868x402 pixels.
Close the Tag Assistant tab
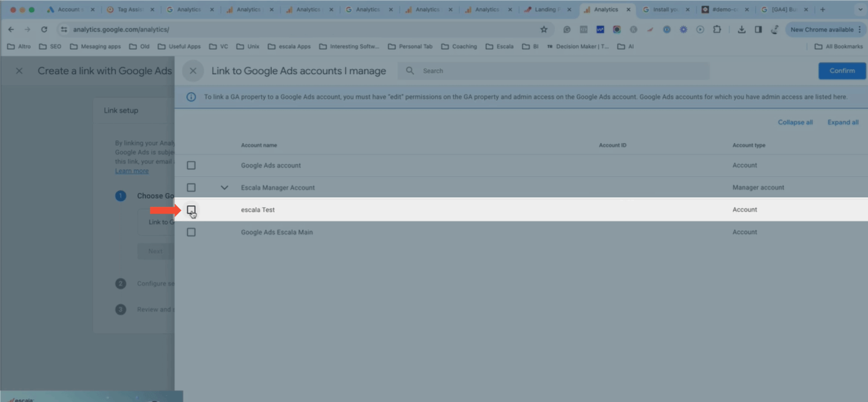[152, 10]
